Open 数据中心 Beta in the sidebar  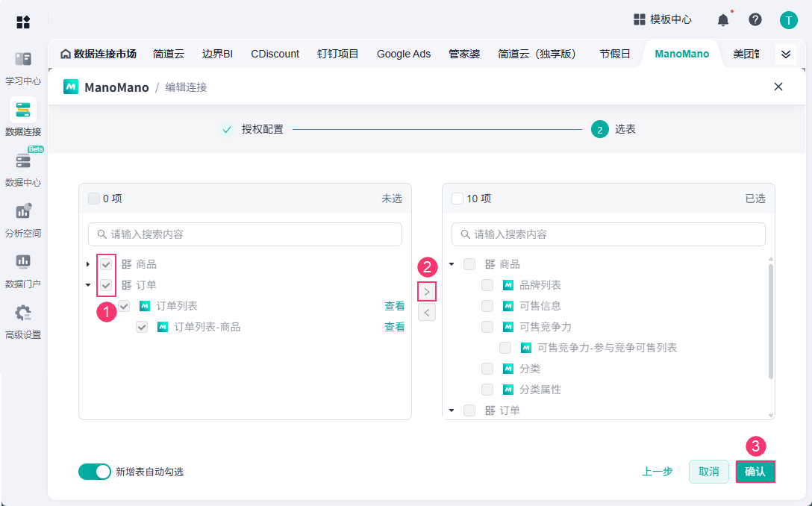click(x=23, y=169)
